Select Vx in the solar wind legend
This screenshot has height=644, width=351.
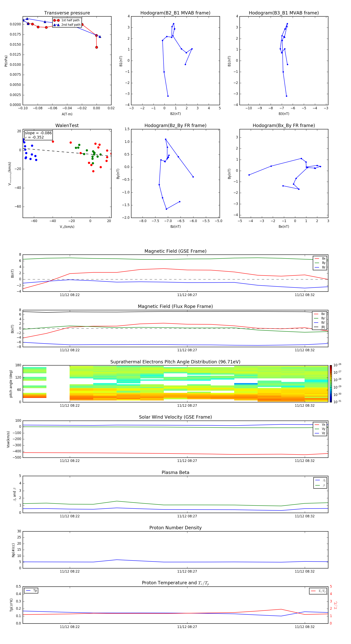point(320,424)
